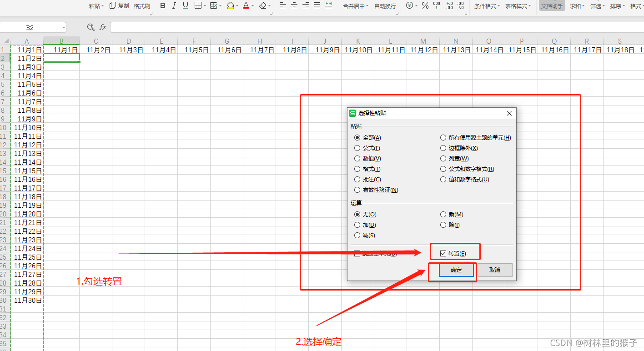This screenshot has height=351, width=644.
Task: Open the 筛选 filter dropdown
Action: point(598,6)
